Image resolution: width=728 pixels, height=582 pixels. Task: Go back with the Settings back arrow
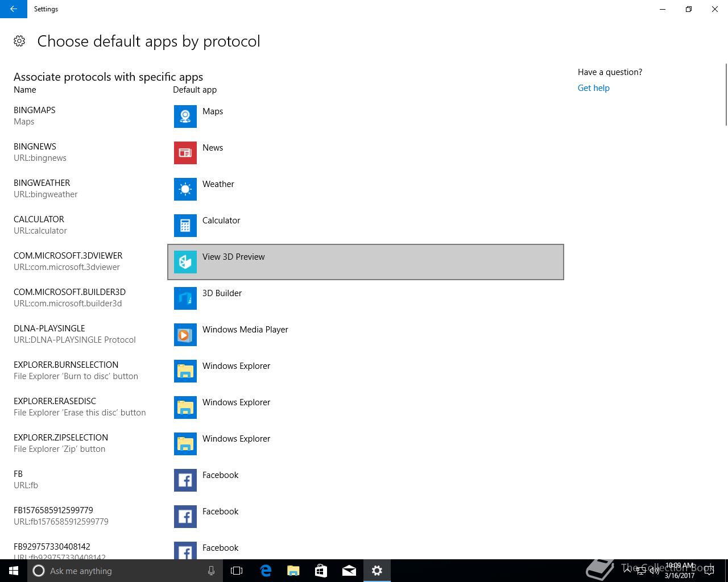click(x=14, y=9)
